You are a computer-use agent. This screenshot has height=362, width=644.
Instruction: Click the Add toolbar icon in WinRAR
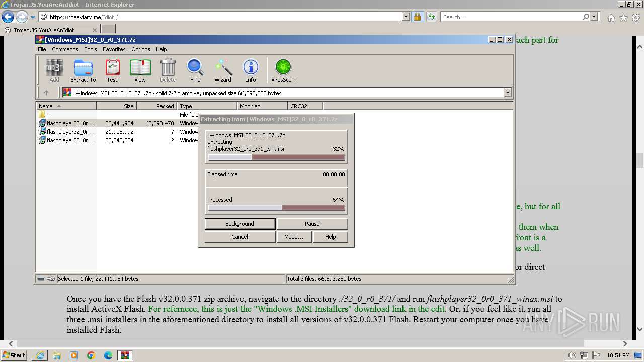[54, 70]
